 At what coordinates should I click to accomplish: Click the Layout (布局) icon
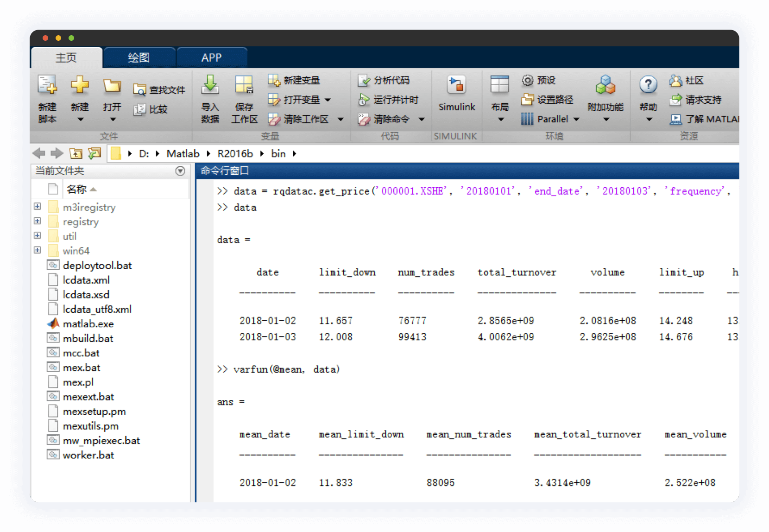click(499, 86)
